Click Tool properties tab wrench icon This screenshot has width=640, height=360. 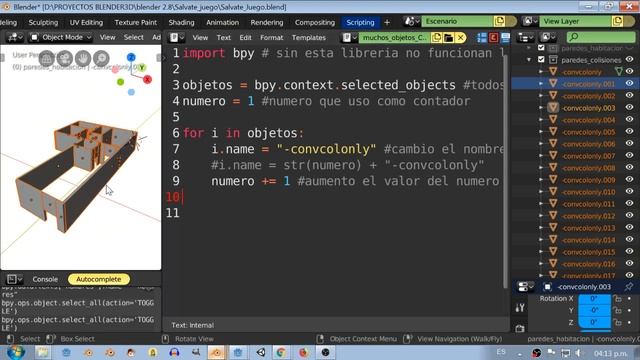point(520,308)
